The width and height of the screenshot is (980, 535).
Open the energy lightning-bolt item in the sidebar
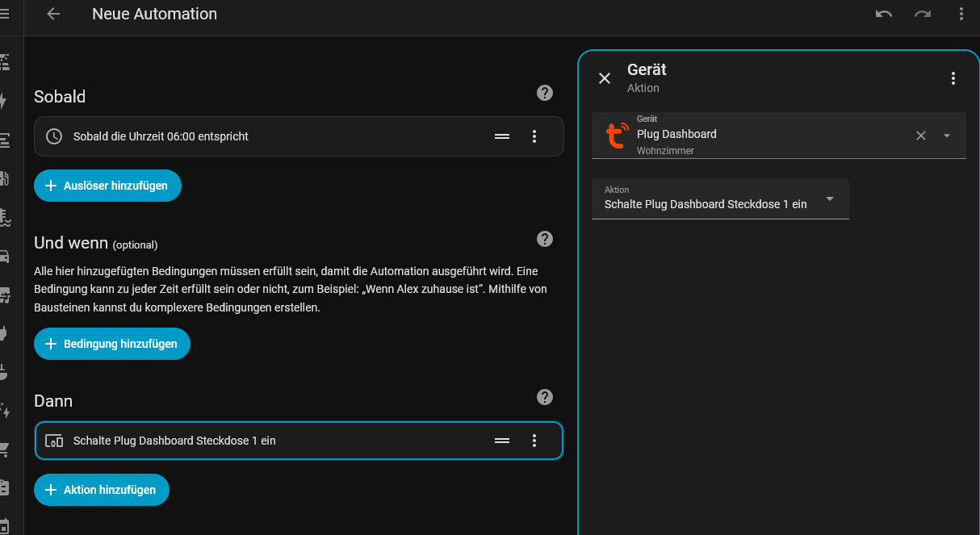click(4, 101)
